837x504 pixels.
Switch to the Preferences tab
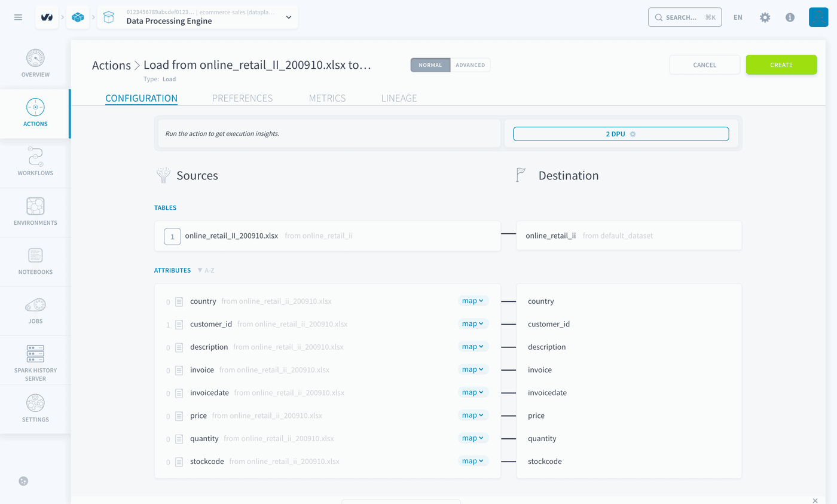(242, 98)
